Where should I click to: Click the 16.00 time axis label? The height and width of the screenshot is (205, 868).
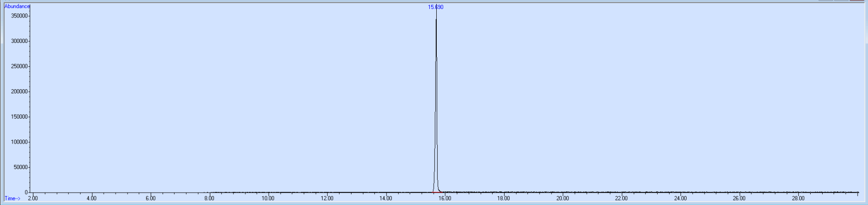[445, 199]
